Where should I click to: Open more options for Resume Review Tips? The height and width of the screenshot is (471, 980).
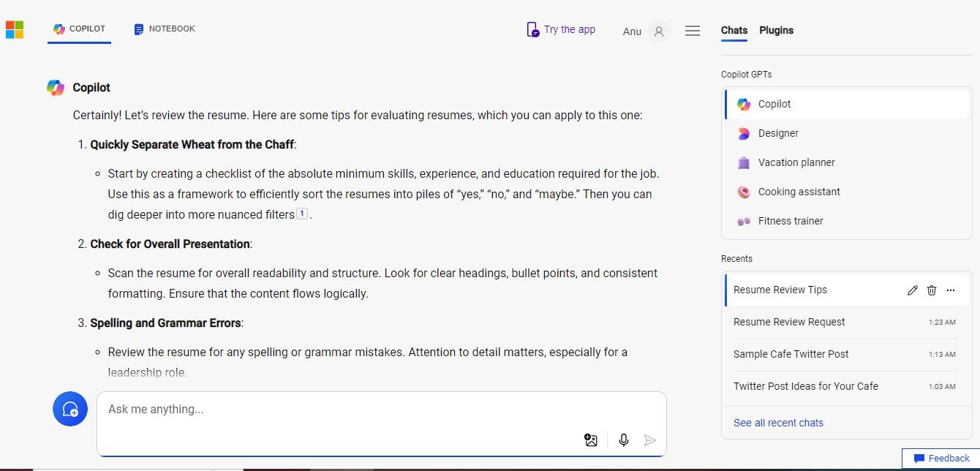951,290
